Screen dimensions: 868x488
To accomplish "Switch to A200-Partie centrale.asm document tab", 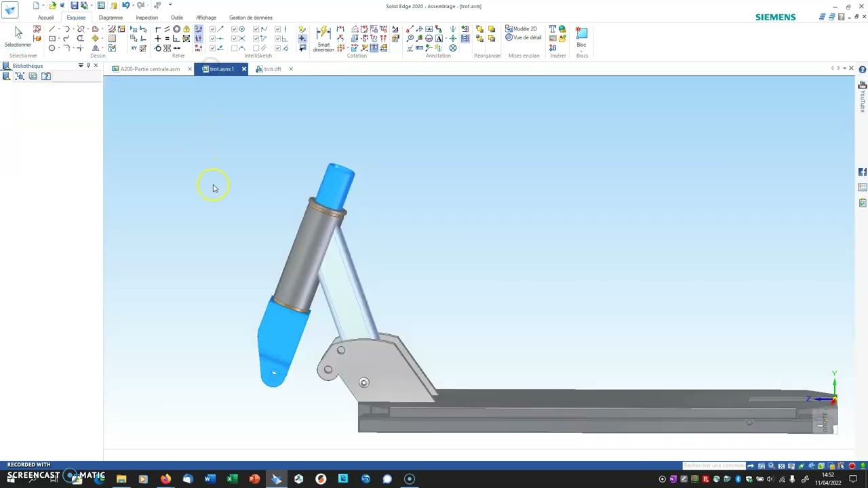I will coord(150,69).
